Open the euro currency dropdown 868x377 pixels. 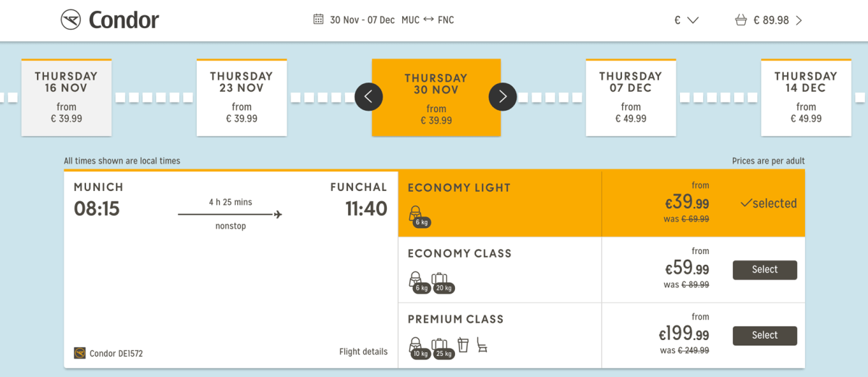686,20
